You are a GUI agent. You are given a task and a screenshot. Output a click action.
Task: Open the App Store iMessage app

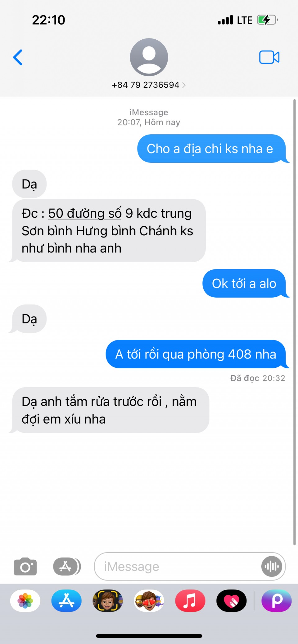click(x=66, y=601)
